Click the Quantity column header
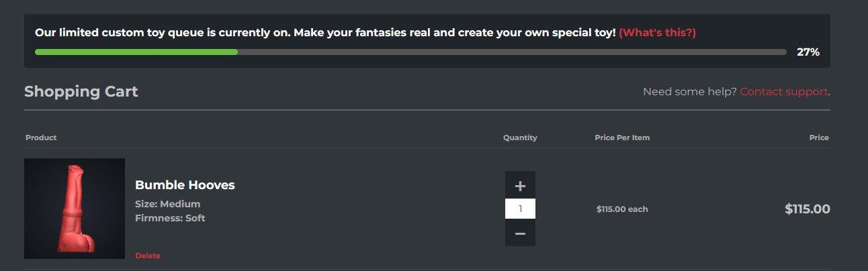Image resolution: width=868 pixels, height=271 pixels. pyautogui.click(x=520, y=138)
